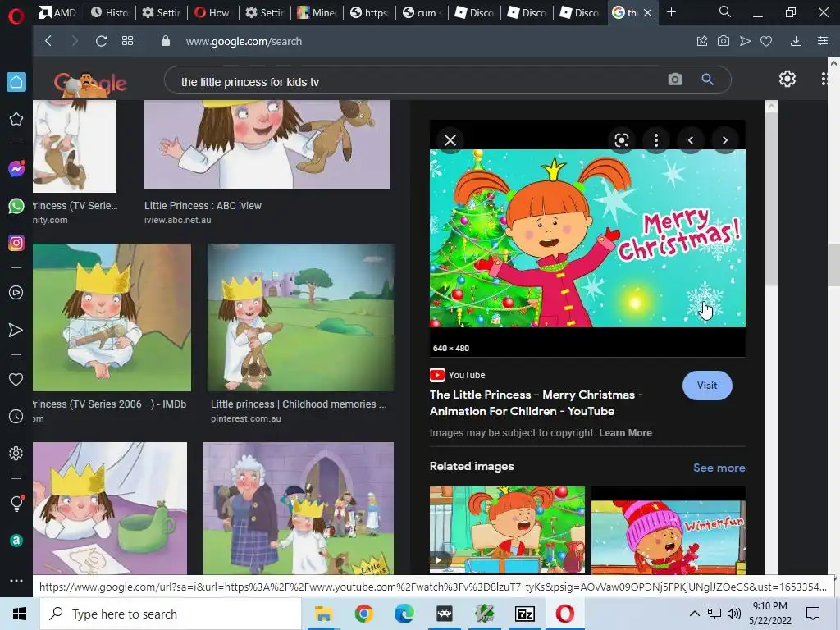Add page to bookmarks heart icon

[x=766, y=41]
